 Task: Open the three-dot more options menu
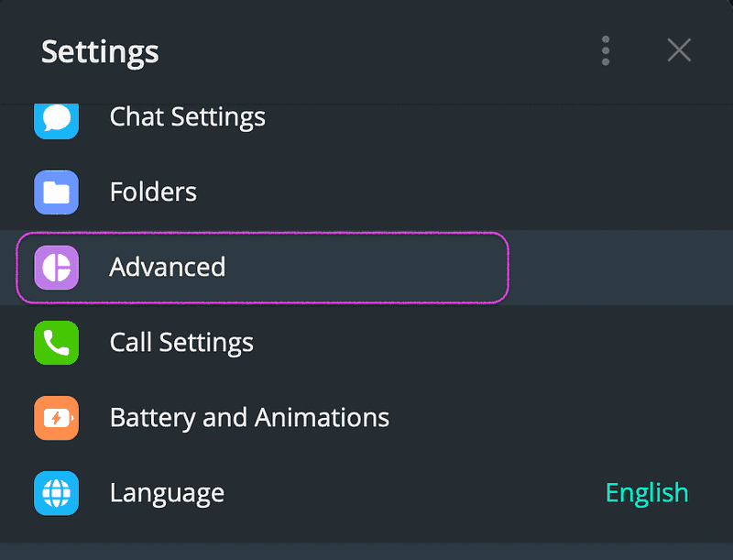tap(606, 50)
